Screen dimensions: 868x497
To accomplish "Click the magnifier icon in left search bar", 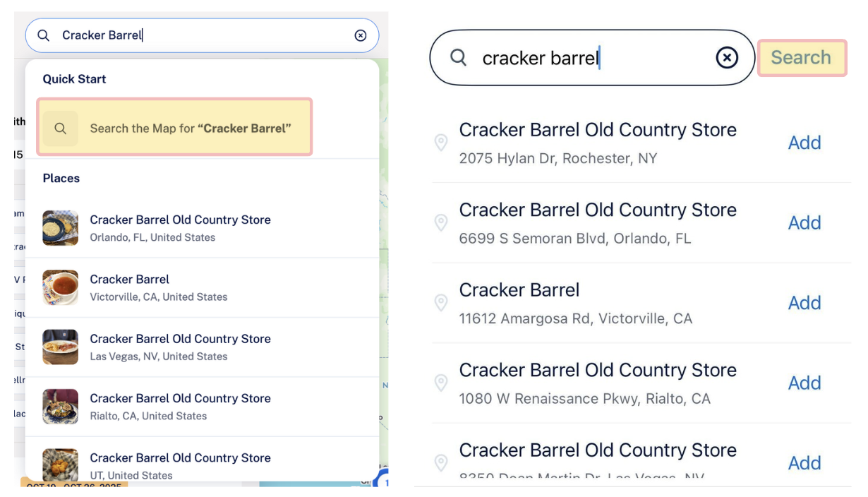I will (44, 35).
